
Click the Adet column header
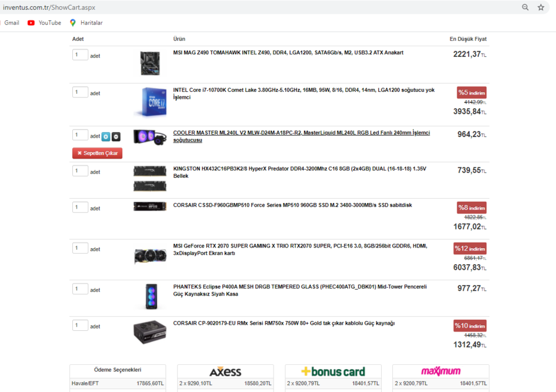pyautogui.click(x=78, y=39)
